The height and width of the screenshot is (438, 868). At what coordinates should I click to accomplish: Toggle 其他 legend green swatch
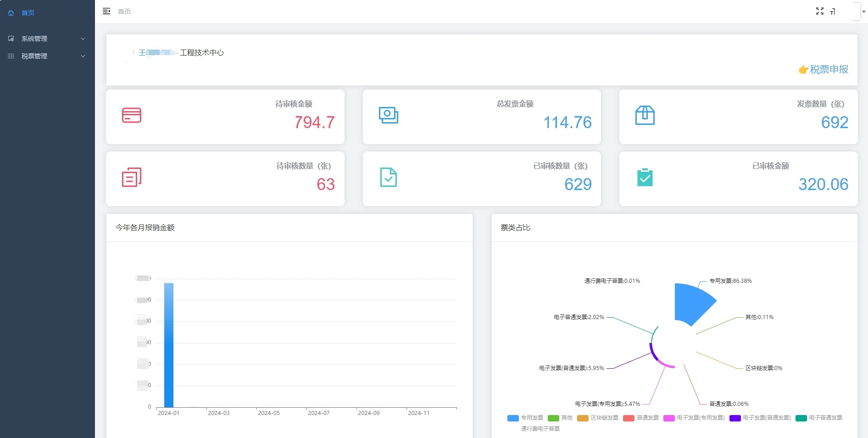(x=553, y=418)
